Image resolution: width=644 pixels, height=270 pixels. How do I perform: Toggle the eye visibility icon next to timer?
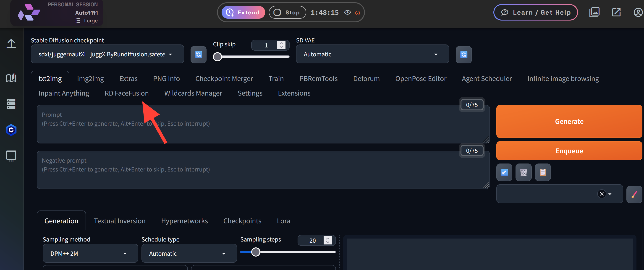347,12
